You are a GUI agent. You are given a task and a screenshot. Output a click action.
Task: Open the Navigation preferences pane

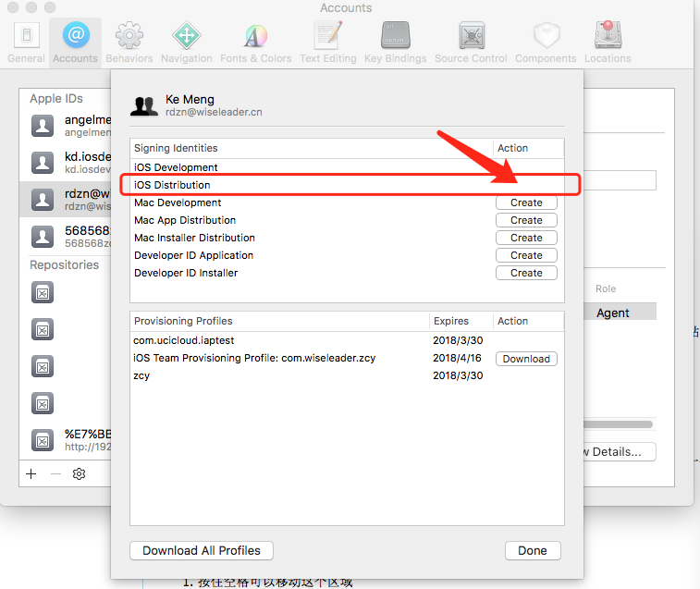(x=187, y=43)
